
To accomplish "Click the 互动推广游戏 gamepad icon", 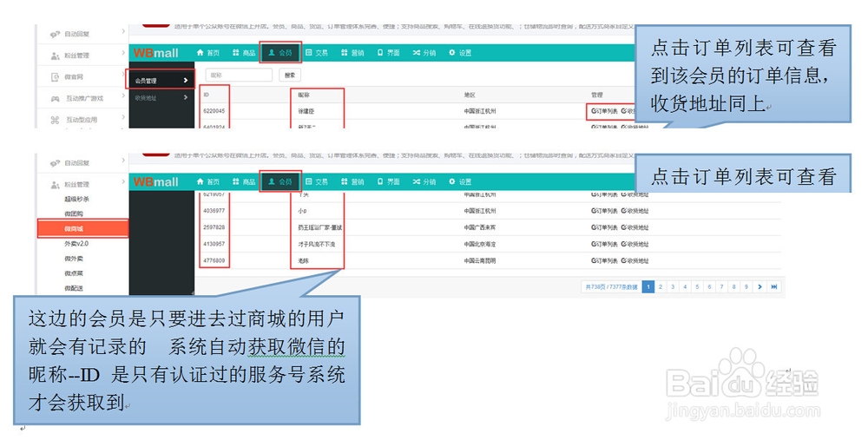I will [x=55, y=99].
